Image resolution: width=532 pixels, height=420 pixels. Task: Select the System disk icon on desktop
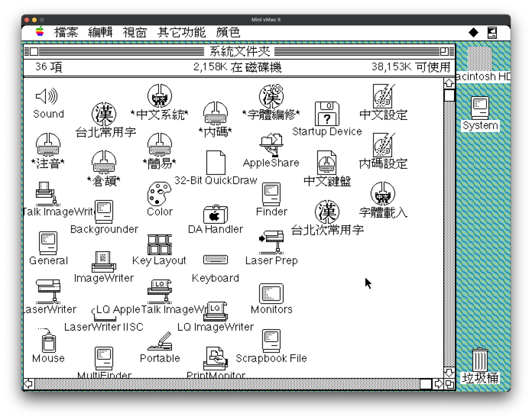coord(480,108)
